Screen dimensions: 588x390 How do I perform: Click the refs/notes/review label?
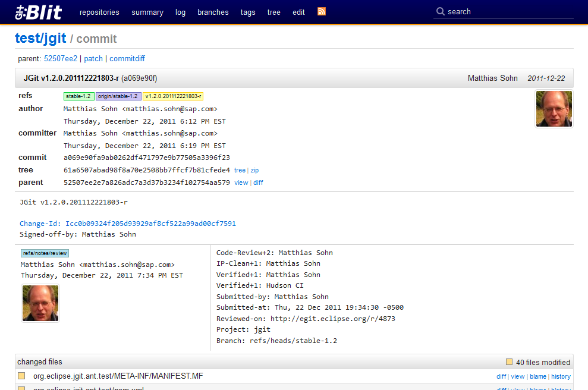[x=45, y=253]
